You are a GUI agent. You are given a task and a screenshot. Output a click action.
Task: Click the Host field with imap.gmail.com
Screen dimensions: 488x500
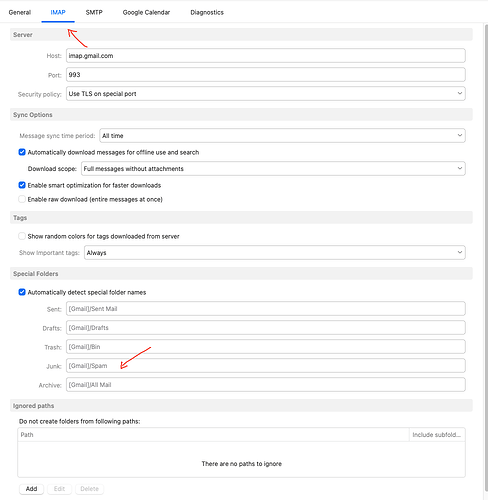coord(266,56)
